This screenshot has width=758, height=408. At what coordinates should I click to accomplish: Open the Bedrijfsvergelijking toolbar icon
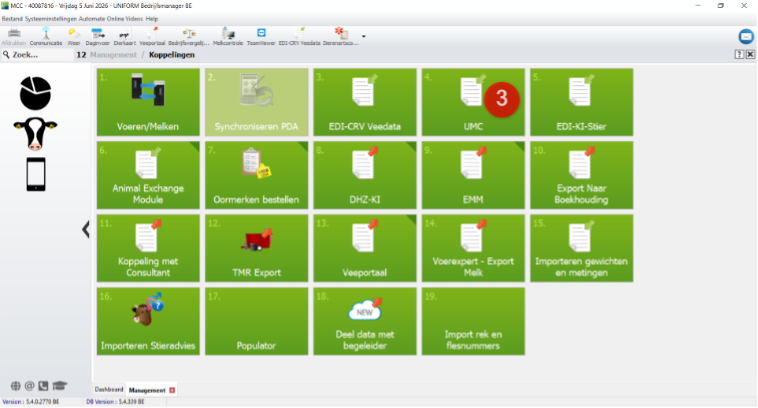point(189,37)
